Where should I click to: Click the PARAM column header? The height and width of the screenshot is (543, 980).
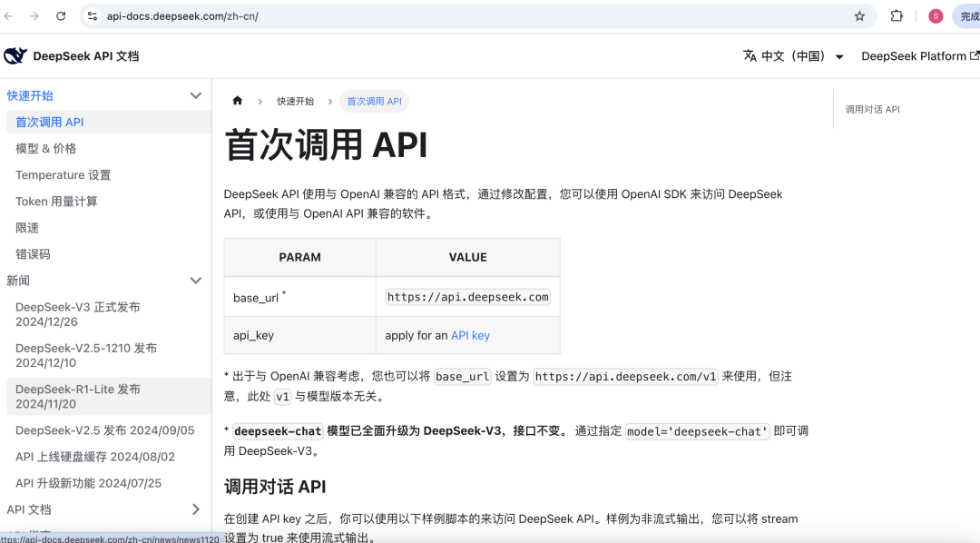tap(300, 257)
